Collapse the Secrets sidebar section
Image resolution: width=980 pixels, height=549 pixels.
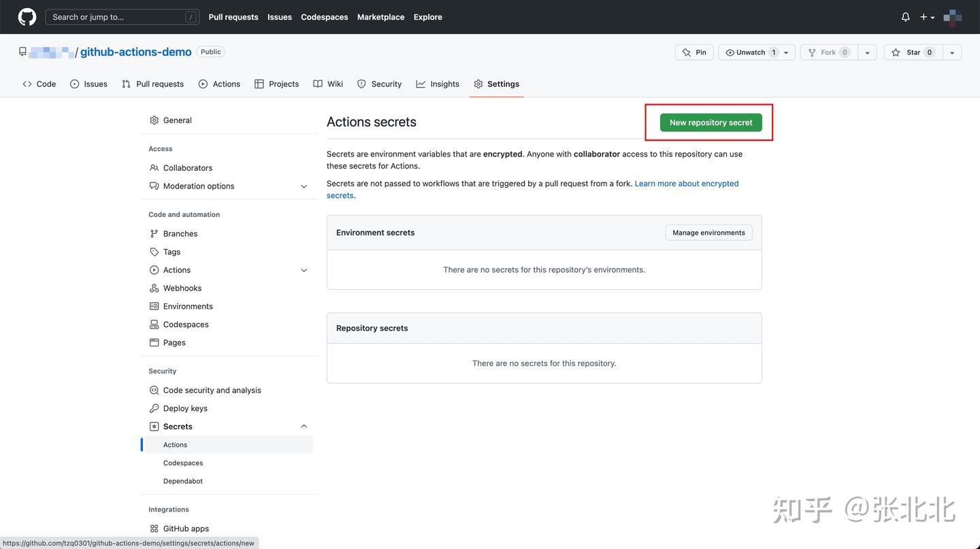[x=304, y=426]
